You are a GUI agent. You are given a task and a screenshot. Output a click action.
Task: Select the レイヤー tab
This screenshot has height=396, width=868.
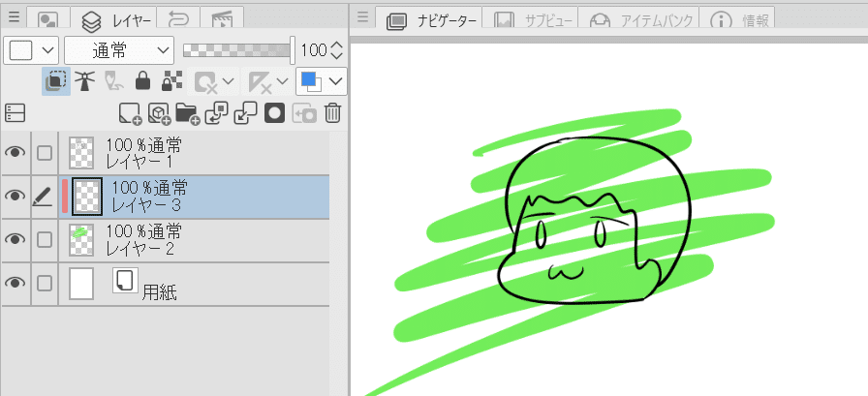113,20
